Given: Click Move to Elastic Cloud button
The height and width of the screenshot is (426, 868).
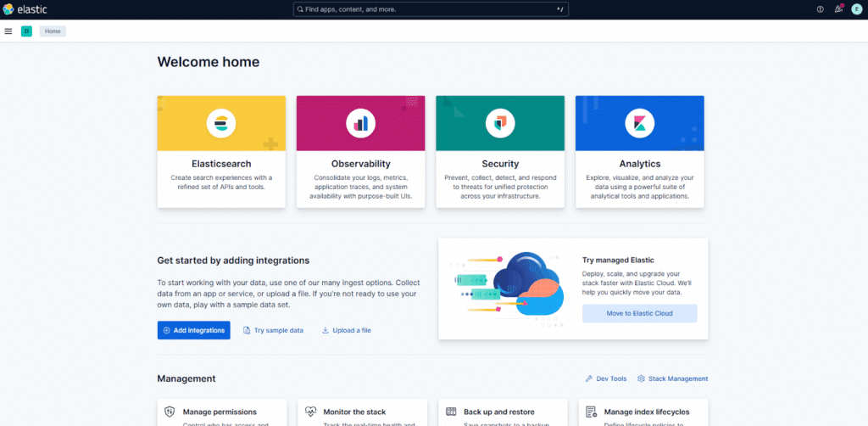Looking at the screenshot, I should pos(639,313).
